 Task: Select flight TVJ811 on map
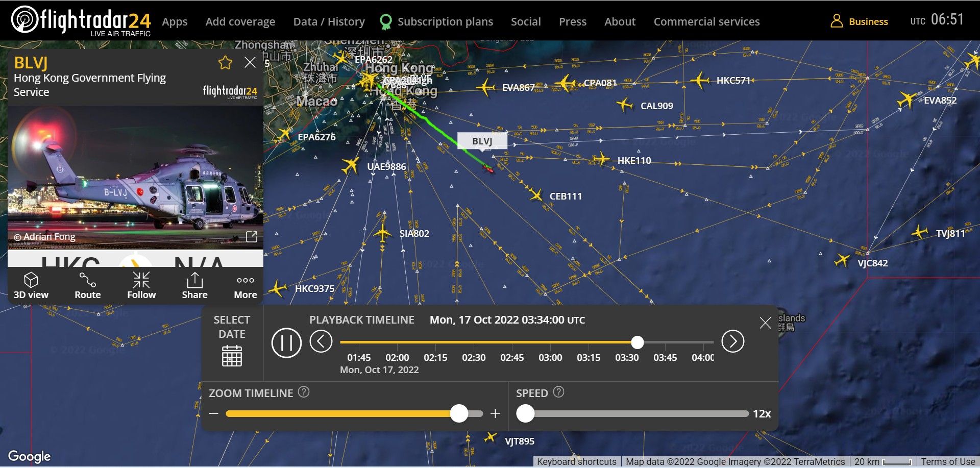point(920,233)
